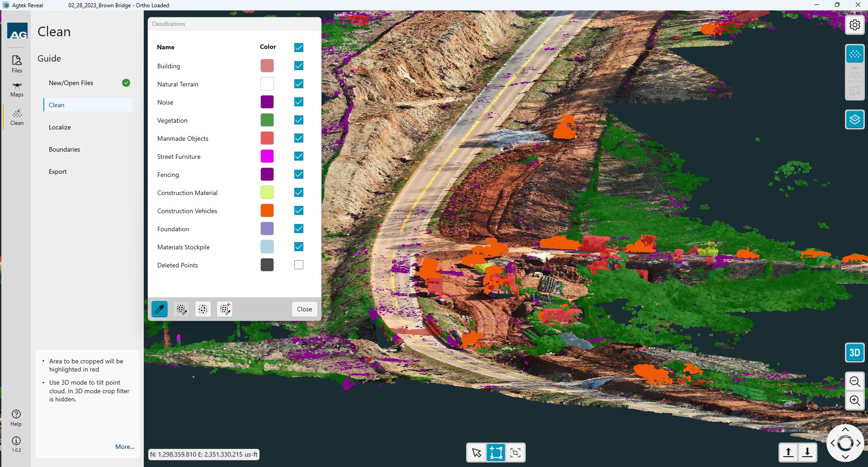Click the zoom out magnifier icon
Image resolution: width=868 pixels, height=467 pixels.
(x=854, y=381)
